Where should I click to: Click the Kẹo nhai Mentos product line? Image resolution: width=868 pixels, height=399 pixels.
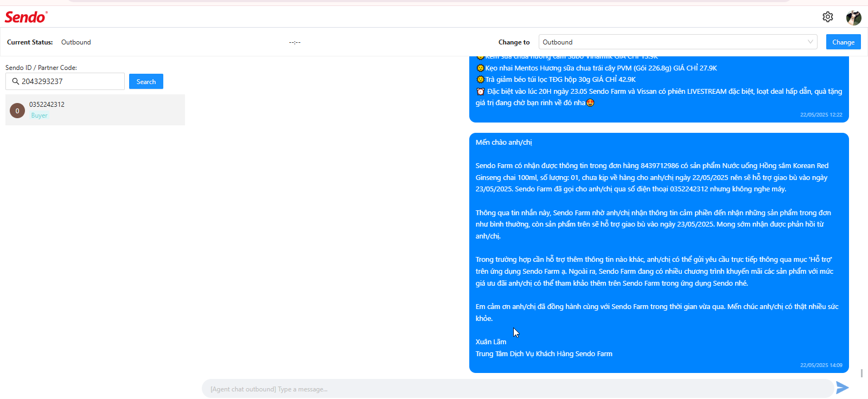[597, 68]
